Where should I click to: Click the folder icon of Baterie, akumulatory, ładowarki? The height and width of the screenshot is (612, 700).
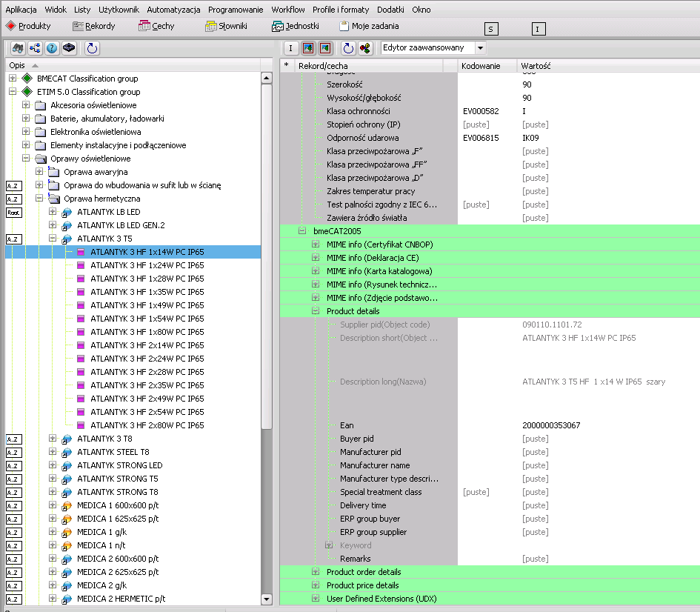pyautogui.click(x=41, y=119)
